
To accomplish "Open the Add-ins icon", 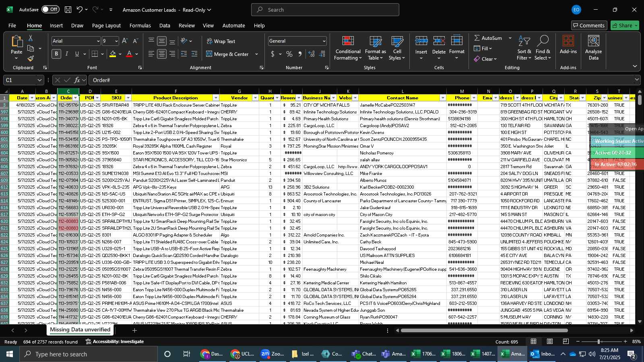I will pyautogui.click(x=568, y=45).
